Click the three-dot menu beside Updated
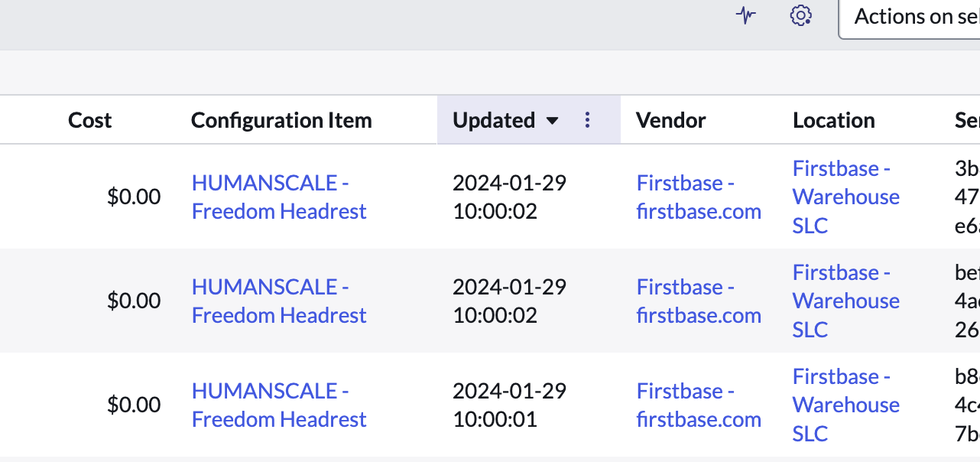The height and width of the screenshot is (462, 980). point(587,120)
